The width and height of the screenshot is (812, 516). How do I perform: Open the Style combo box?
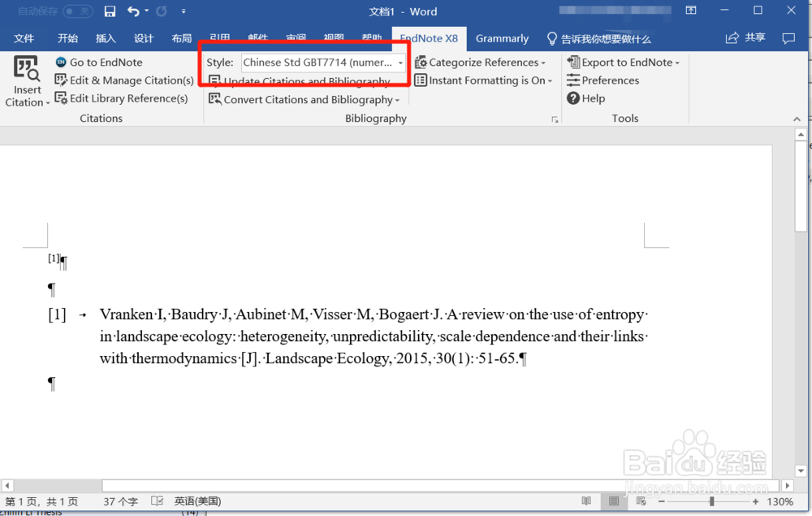pyautogui.click(x=323, y=63)
